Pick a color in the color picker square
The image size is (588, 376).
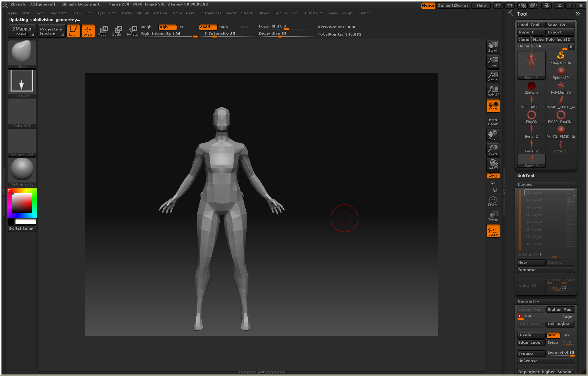tap(22, 203)
